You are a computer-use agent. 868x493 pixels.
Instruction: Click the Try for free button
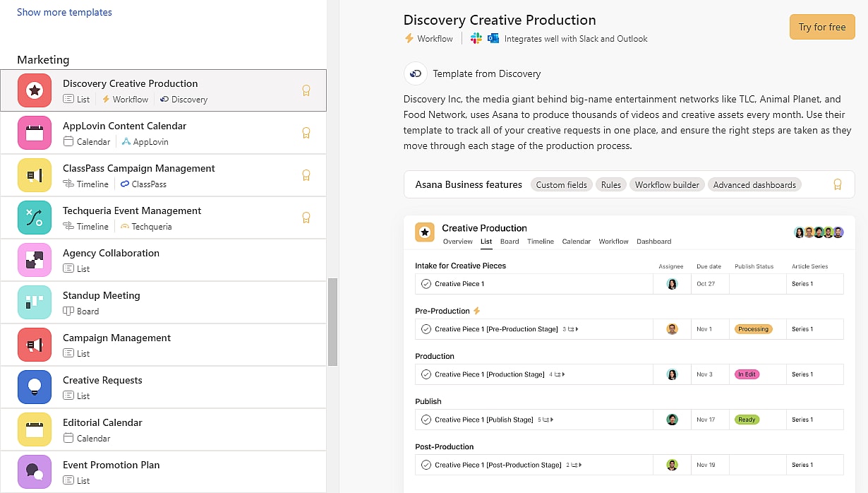click(821, 27)
